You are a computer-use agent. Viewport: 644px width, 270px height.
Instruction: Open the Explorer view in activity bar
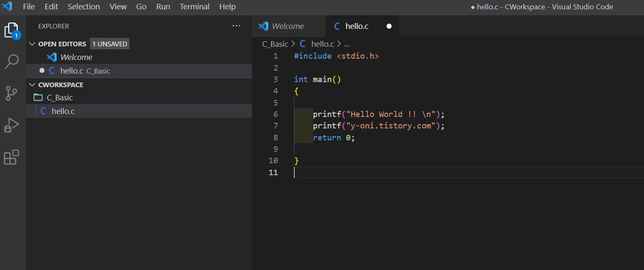[x=12, y=30]
